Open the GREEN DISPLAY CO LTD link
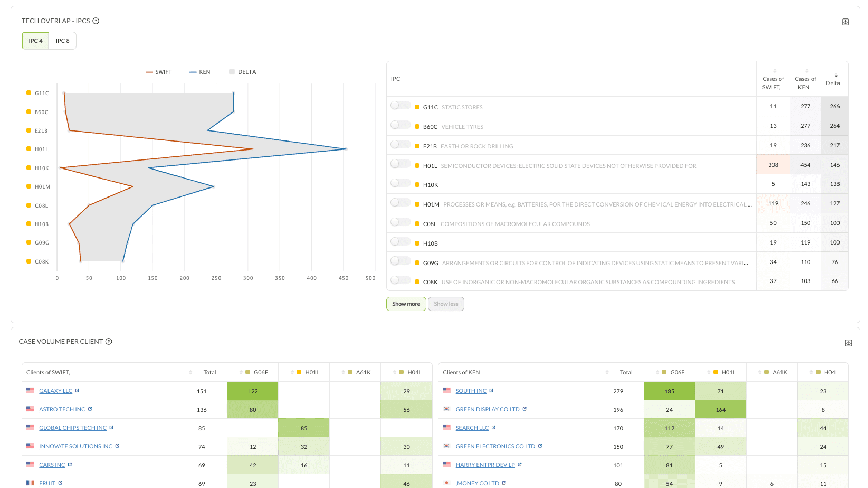This screenshot has width=868, height=488. click(x=488, y=409)
